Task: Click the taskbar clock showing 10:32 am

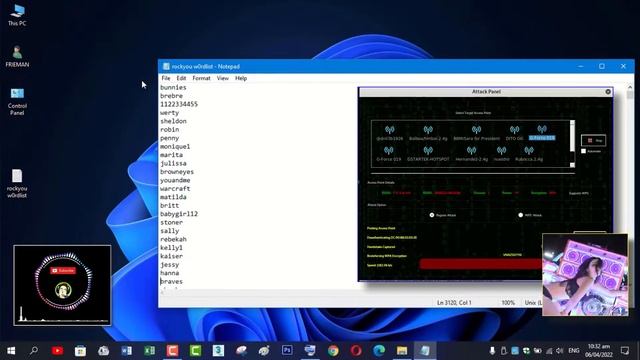Action: pyautogui.click(x=599, y=351)
